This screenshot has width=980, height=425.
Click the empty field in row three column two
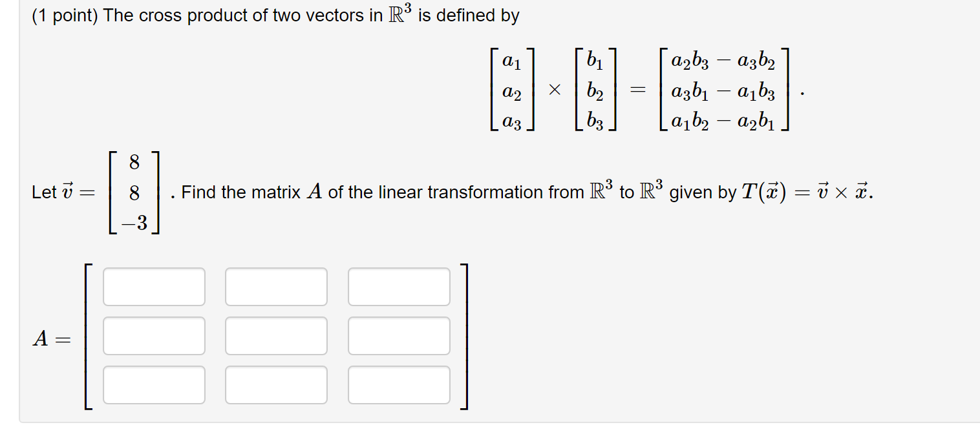275,384
